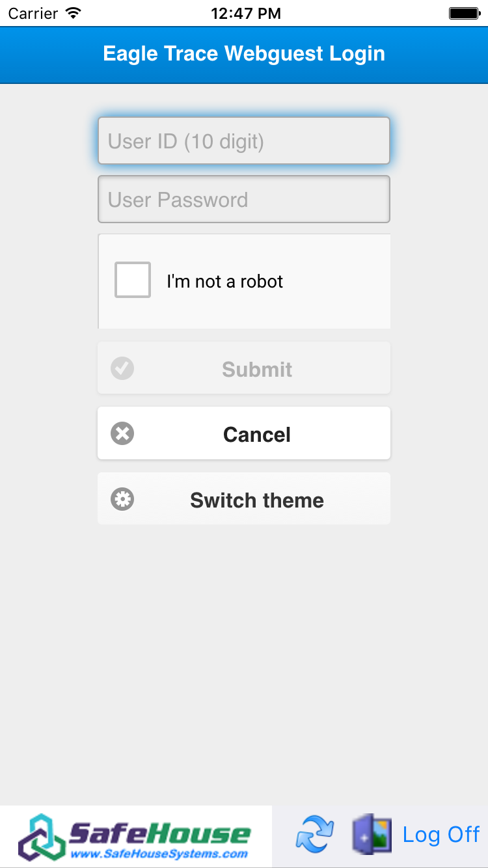Click the Log Off door icon
The image size is (488, 868).
[371, 835]
